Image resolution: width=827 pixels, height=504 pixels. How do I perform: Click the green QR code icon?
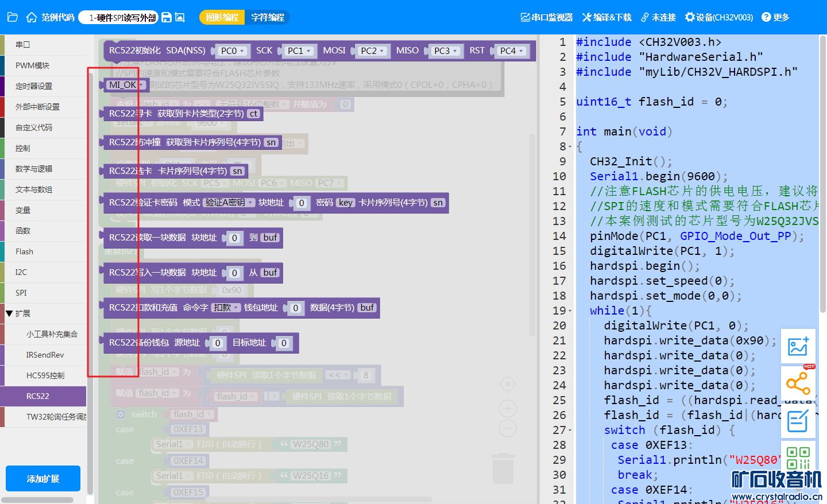798,458
